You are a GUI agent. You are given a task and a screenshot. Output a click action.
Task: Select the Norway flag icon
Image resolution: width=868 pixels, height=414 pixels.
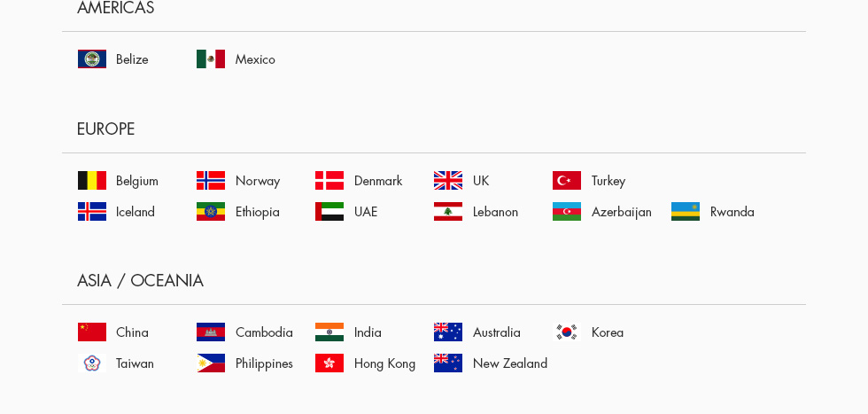pyautogui.click(x=211, y=181)
